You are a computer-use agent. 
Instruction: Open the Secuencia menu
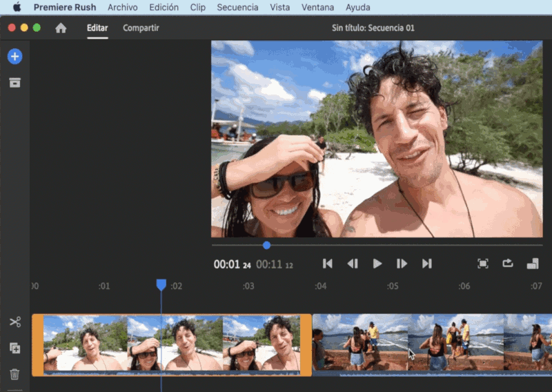tap(237, 8)
